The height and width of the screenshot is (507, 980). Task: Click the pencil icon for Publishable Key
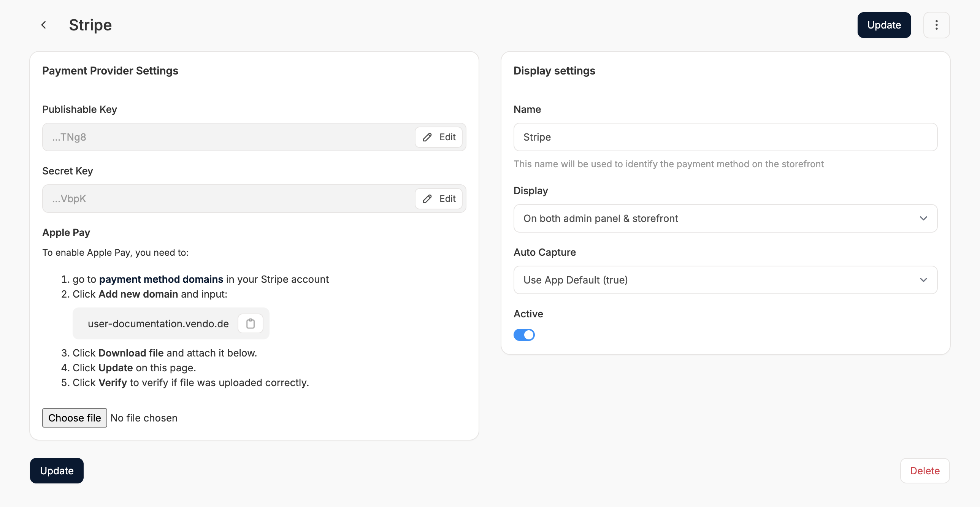point(427,137)
